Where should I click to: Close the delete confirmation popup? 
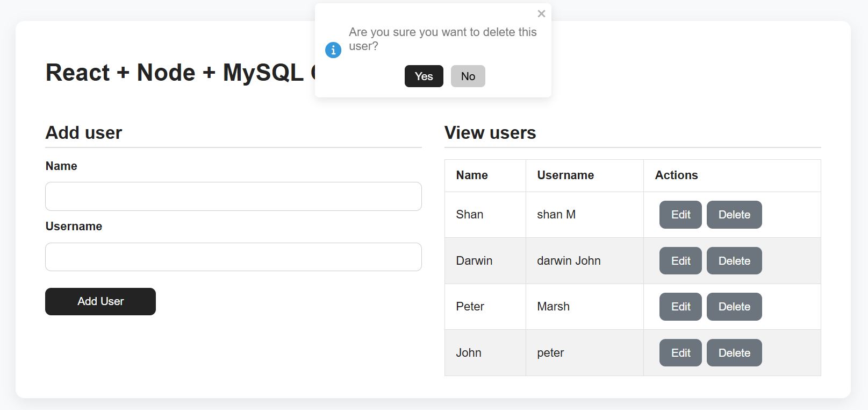(x=541, y=14)
